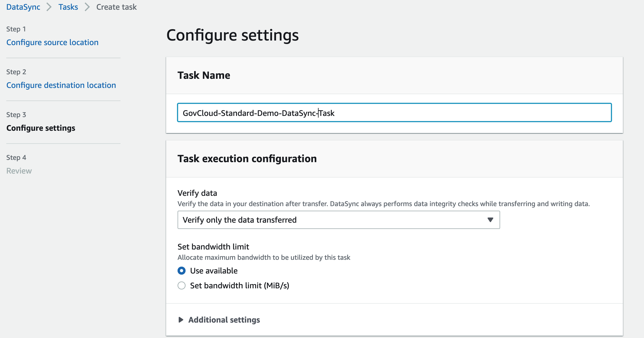Click the Use available option label
Image resolution: width=644 pixels, height=338 pixels.
coord(214,271)
